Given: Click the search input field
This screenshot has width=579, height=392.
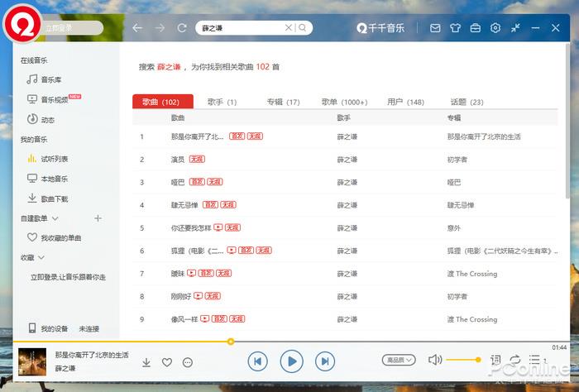Looking at the screenshot, I should pyautogui.click(x=242, y=28).
